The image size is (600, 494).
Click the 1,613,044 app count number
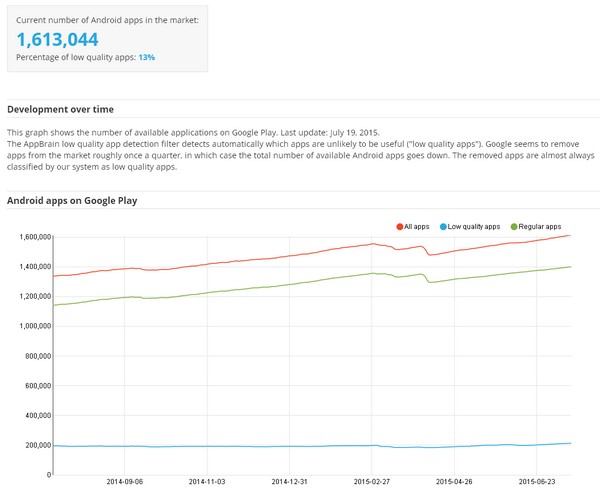pos(57,38)
